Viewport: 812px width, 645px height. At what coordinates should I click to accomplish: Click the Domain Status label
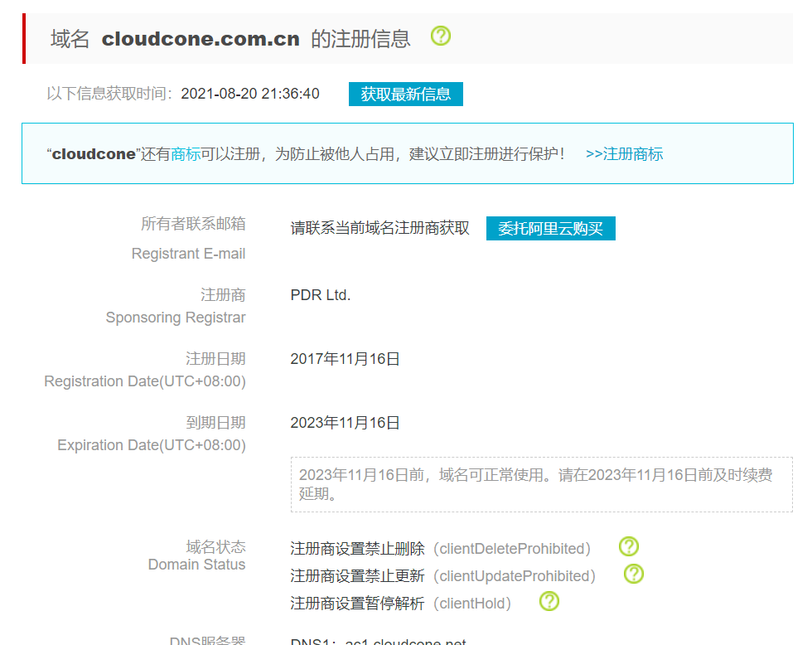[x=197, y=565]
